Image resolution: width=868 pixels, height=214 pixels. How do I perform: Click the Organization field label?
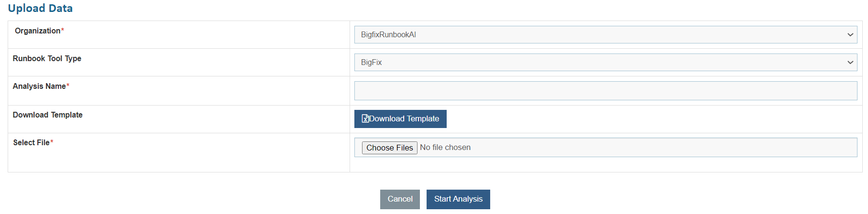(37, 31)
